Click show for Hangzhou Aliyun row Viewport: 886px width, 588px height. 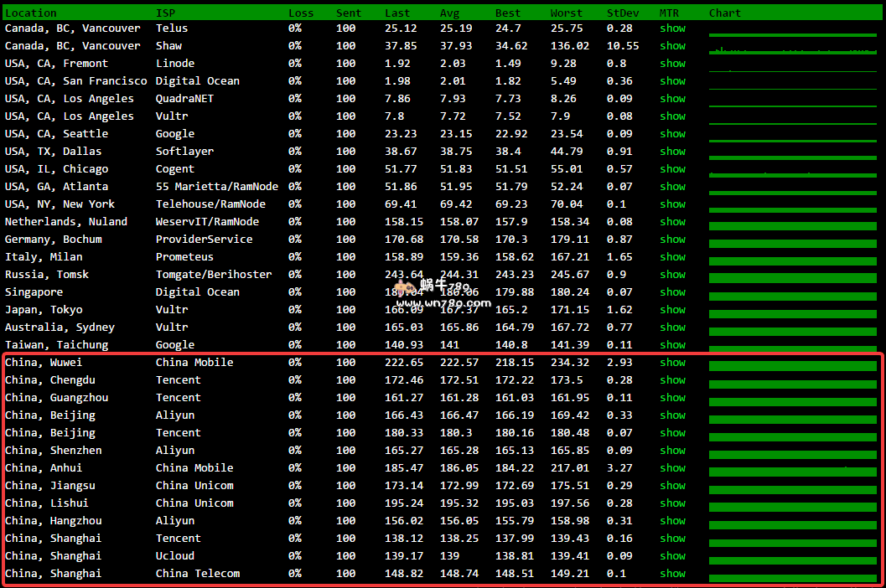pyautogui.click(x=672, y=520)
